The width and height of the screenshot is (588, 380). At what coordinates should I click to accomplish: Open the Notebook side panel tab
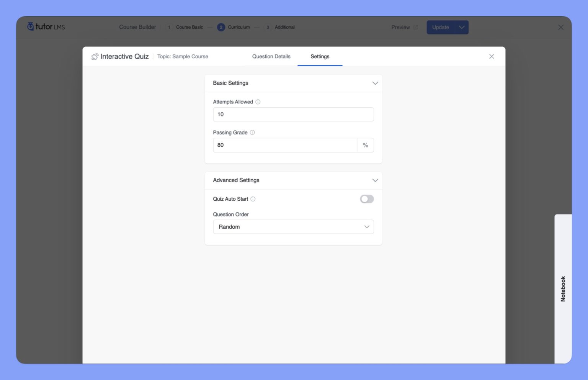[x=563, y=289]
